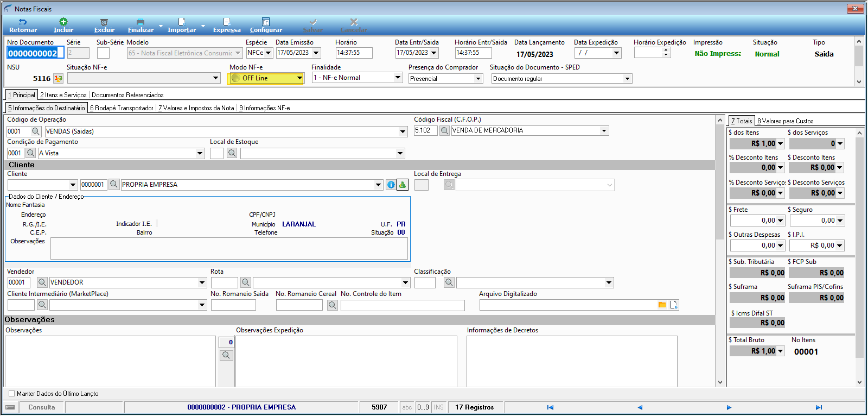Open the Modo NF-e OFF Line dropdown
The width and height of the screenshot is (868, 416).
coord(299,78)
